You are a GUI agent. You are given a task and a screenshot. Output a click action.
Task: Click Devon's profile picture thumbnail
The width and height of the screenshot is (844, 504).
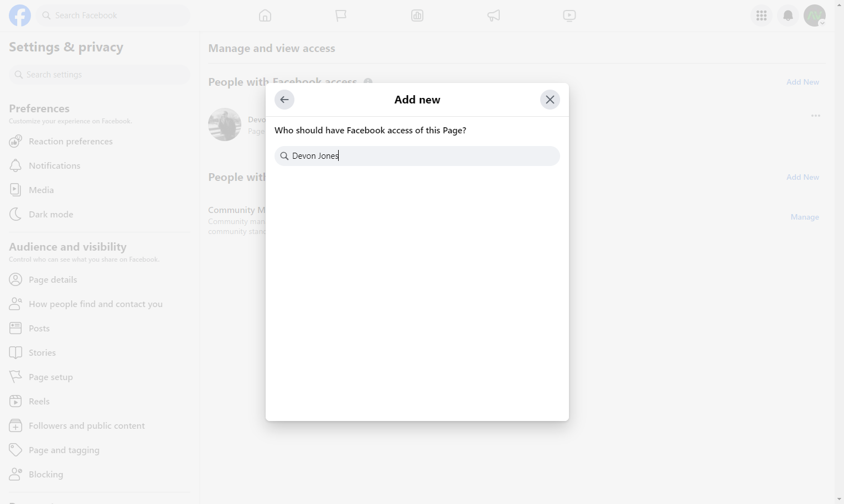click(225, 124)
